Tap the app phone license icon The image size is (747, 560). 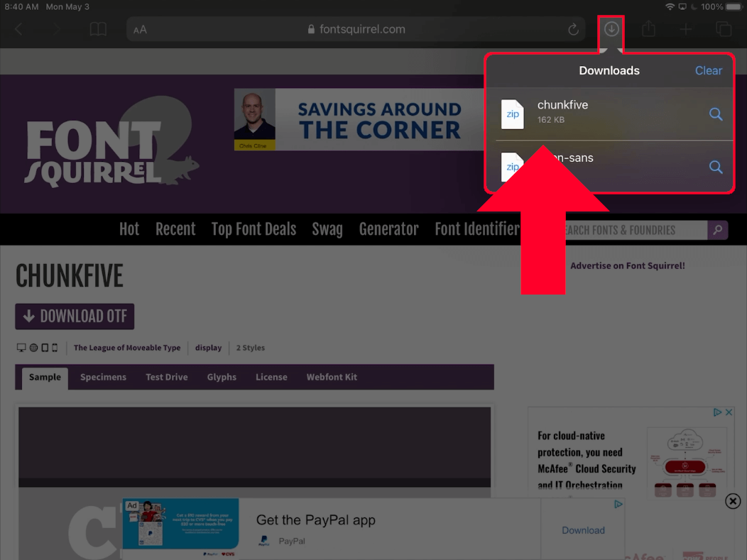pos(55,348)
